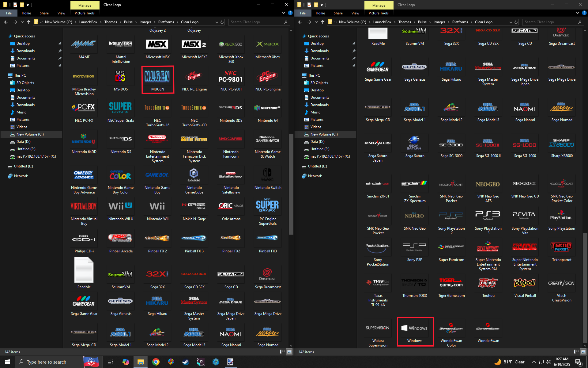Expand the ribbon in the left window
Image resolution: width=588 pixels, height=368 pixels.
(x=283, y=13)
